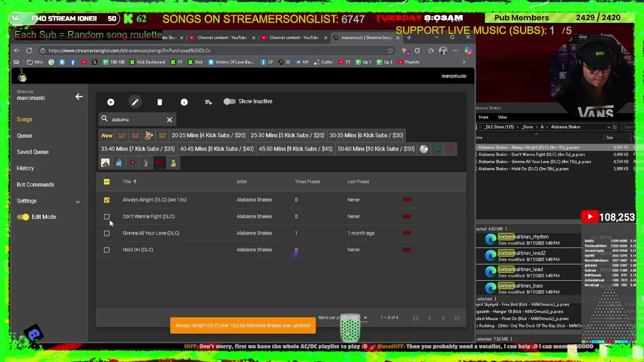Image resolution: width=644 pixels, height=362 pixels.
Task: Select the blue flame filter icon
Action: [119, 162]
